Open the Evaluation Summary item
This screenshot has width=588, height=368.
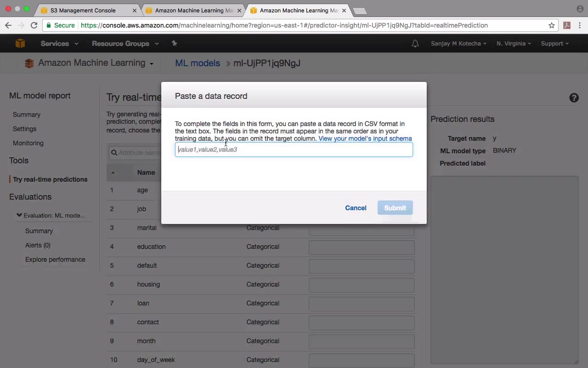coord(39,231)
